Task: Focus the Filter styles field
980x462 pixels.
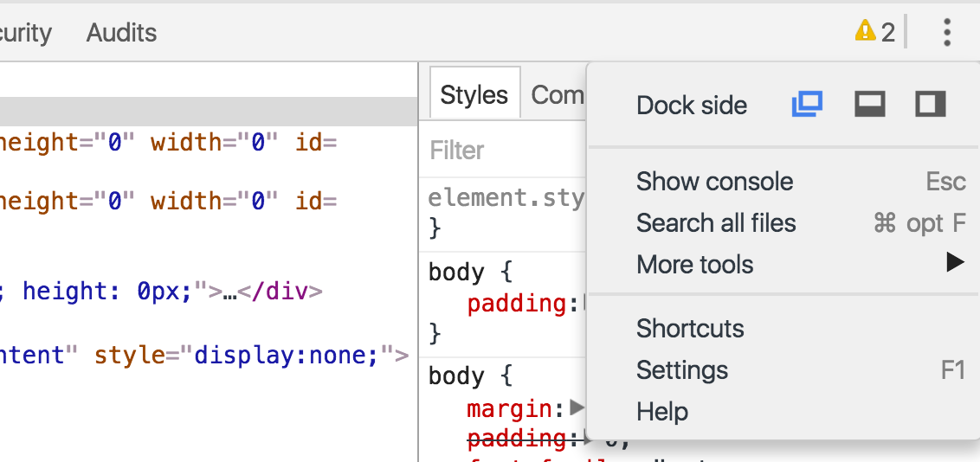Action: [504, 151]
